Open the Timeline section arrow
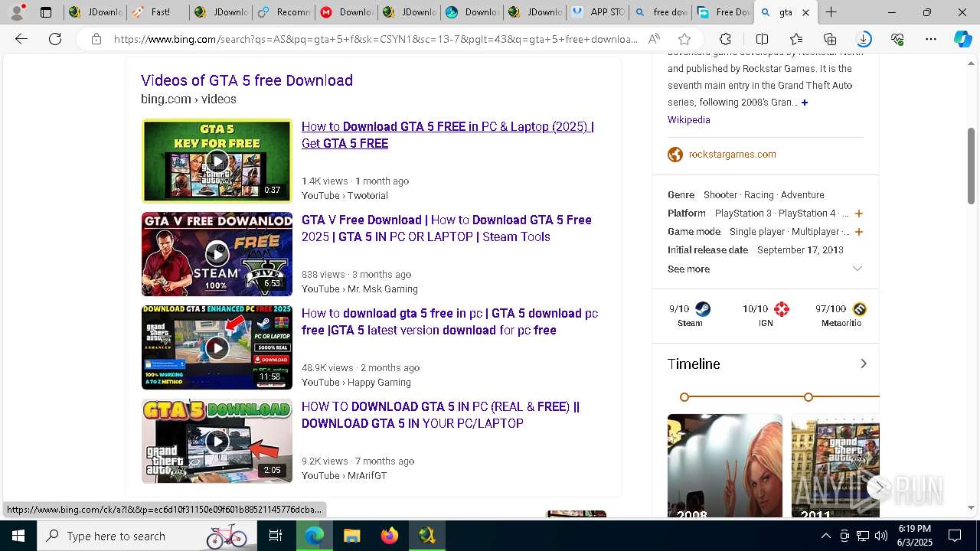 [x=864, y=364]
